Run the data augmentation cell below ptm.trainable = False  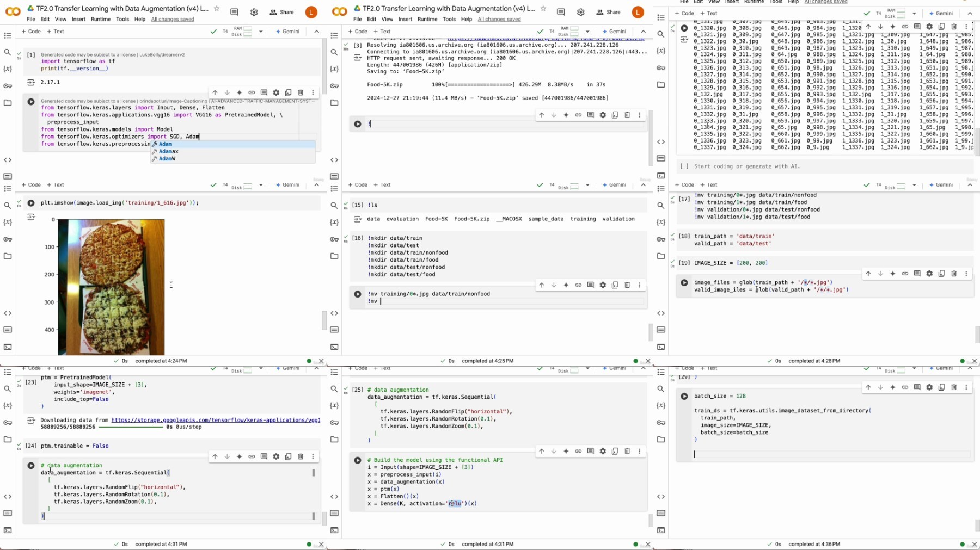tap(31, 466)
